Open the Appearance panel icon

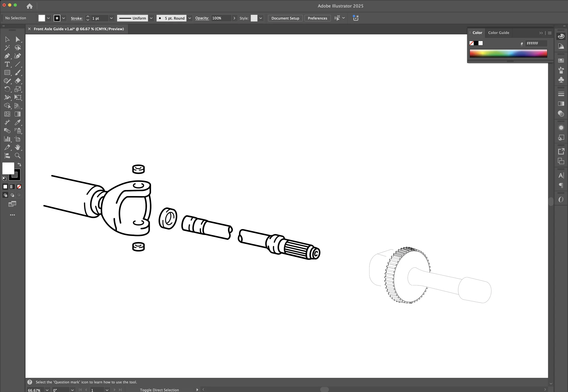[x=561, y=128]
